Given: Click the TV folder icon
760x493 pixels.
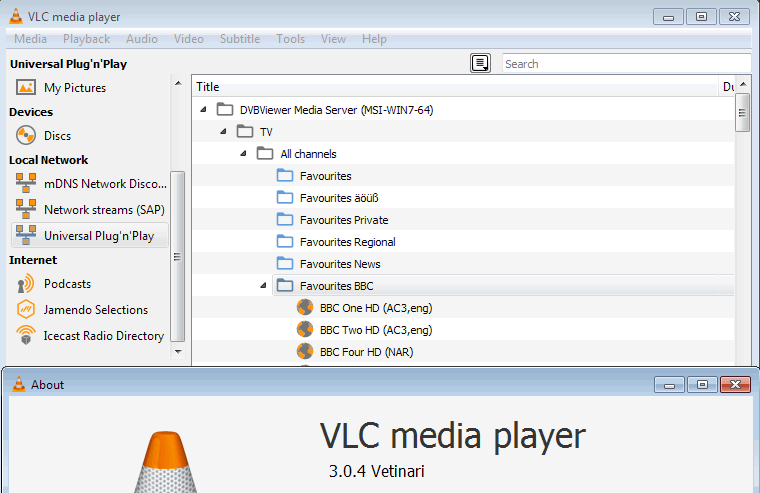Looking at the screenshot, I should 245,131.
